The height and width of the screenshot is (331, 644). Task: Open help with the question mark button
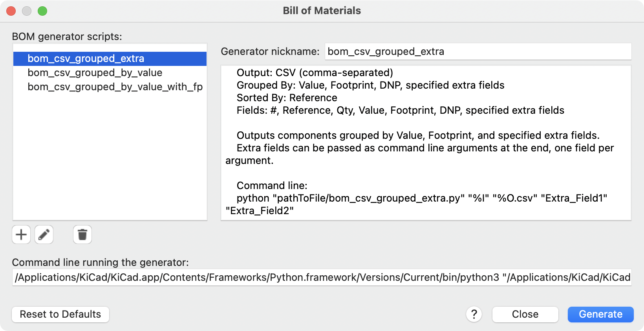[x=474, y=314]
